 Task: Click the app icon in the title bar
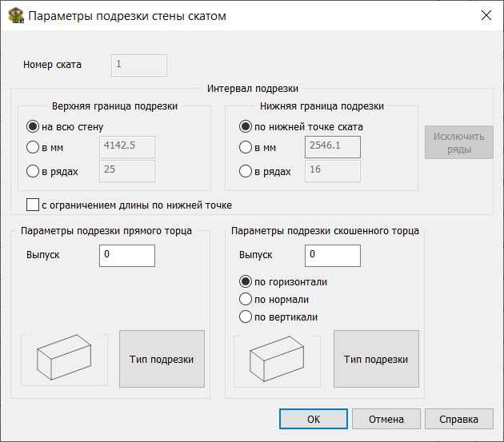(x=16, y=15)
